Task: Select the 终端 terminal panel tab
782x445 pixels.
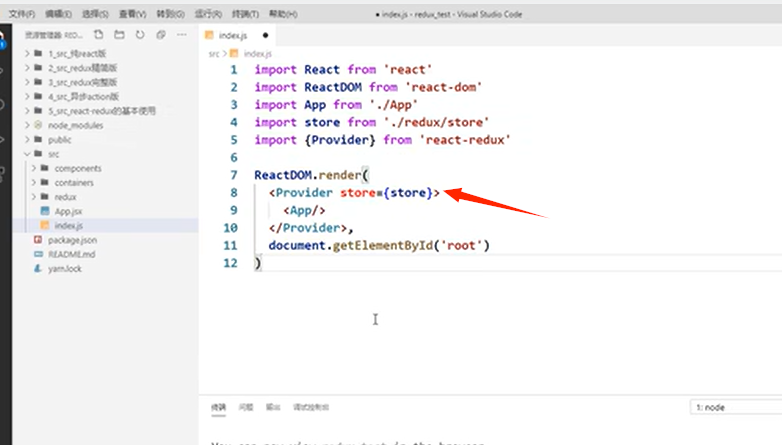Action: tap(218, 407)
